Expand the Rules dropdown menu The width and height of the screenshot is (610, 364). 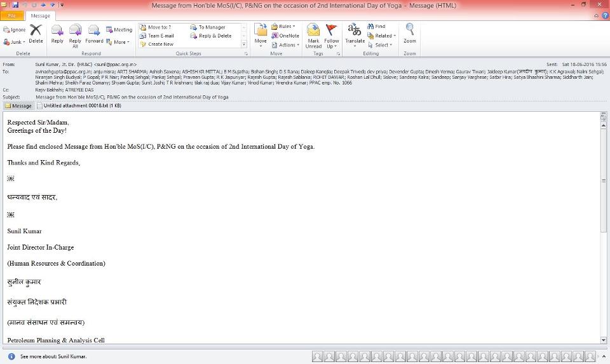[285, 27]
